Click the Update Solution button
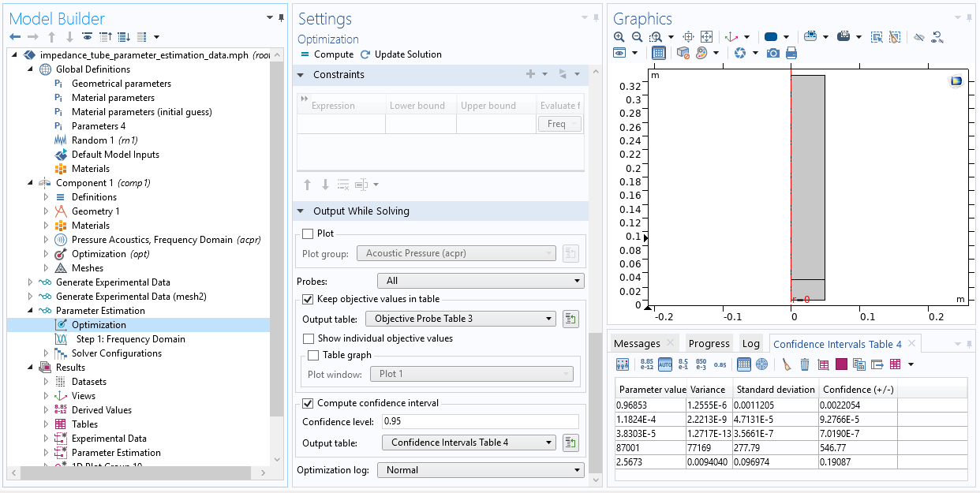The width and height of the screenshot is (980, 493). [401, 54]
